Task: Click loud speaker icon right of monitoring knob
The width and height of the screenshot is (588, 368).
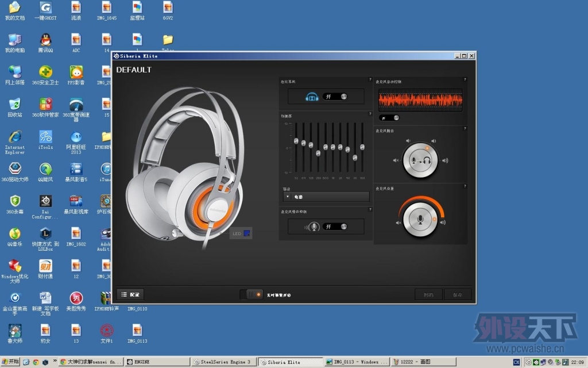Action: (445, 160)
